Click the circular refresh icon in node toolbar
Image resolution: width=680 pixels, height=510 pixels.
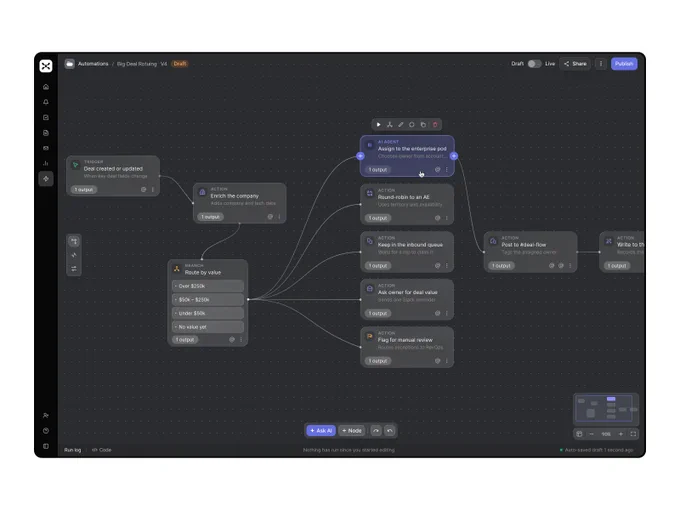click(412, 125)
